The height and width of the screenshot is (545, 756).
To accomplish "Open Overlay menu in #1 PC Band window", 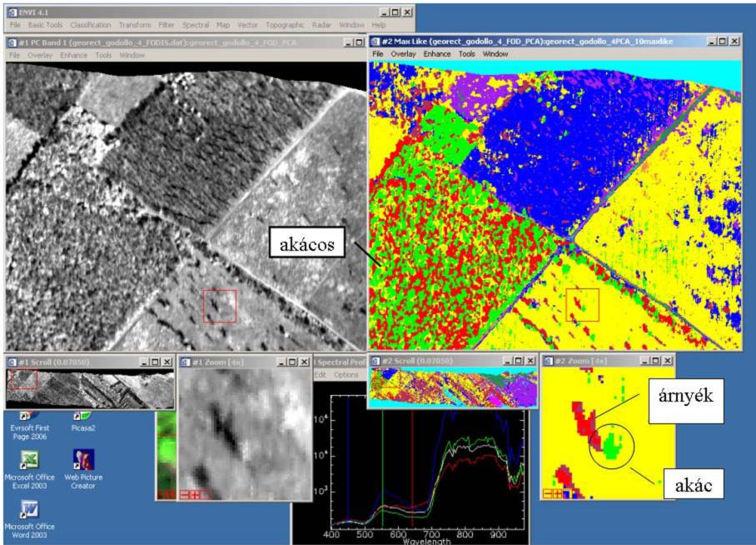I will (40, 56).
